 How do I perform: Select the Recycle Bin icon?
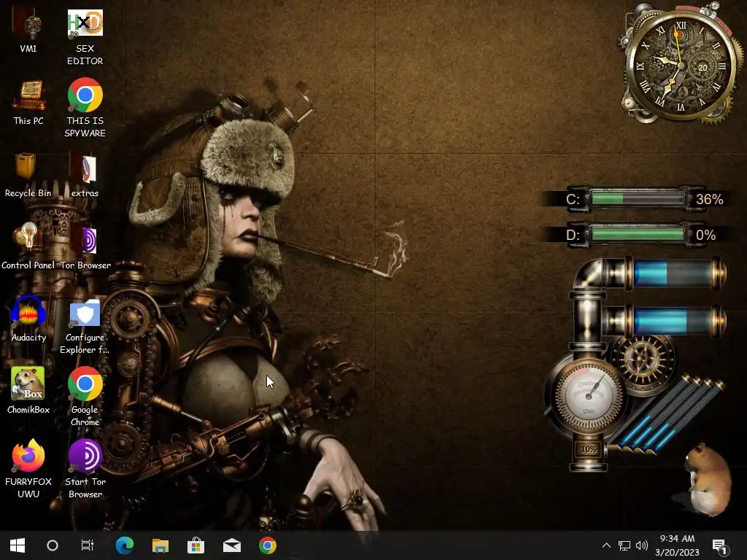click(28, 175)
